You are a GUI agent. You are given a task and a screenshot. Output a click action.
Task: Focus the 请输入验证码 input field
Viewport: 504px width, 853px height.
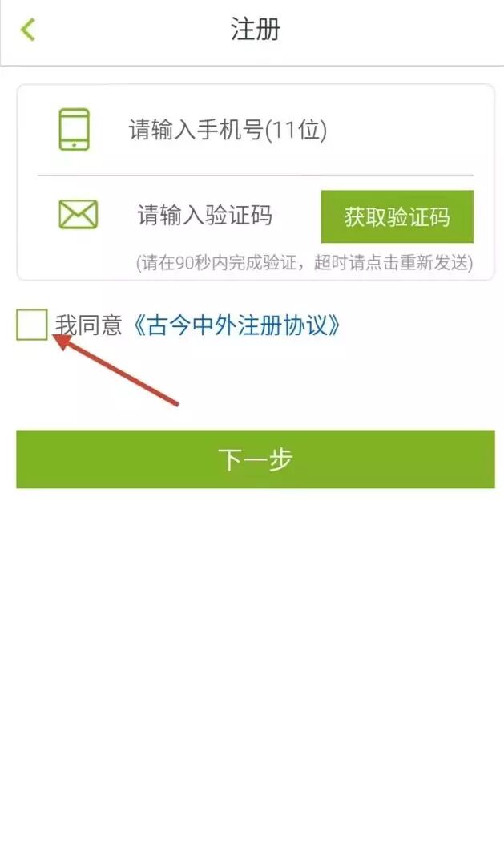click(226, 215)
